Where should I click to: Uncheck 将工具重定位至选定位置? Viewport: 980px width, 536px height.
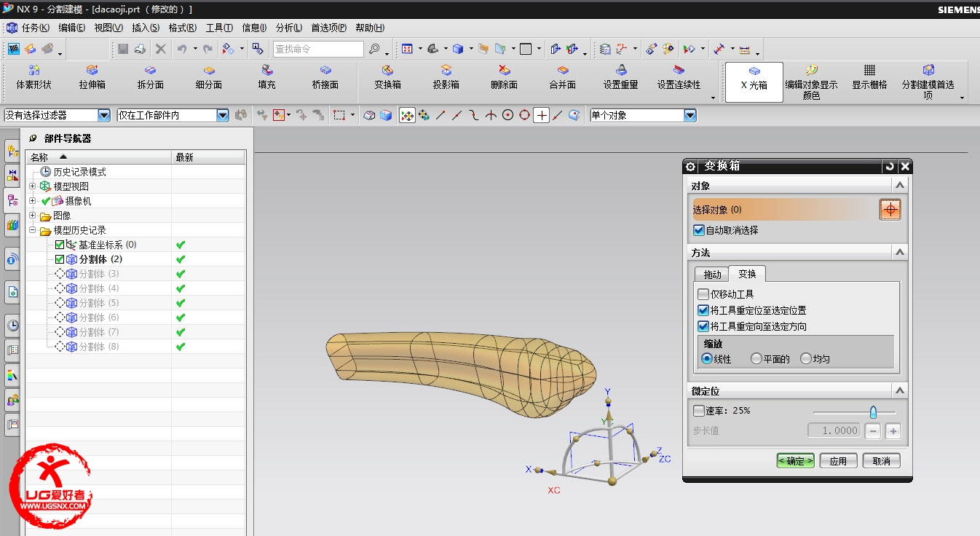(x=703, y=310)
